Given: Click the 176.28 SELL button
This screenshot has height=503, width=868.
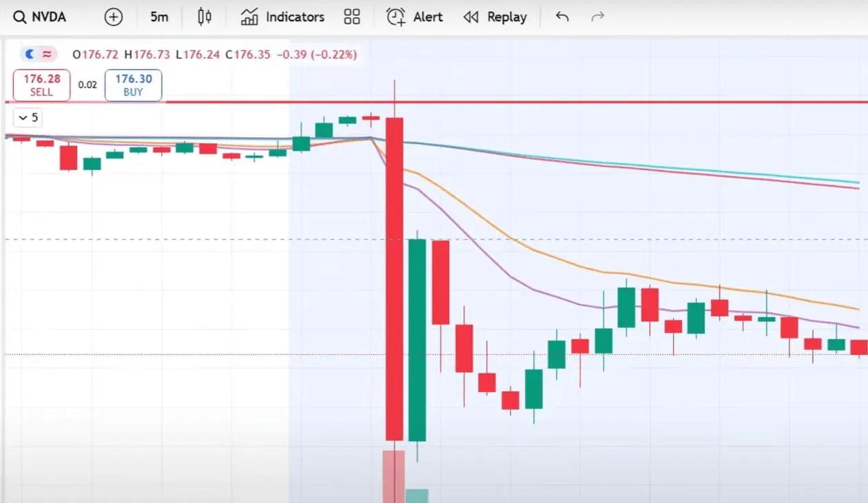Looking at the screenshot, I should 42,85.
